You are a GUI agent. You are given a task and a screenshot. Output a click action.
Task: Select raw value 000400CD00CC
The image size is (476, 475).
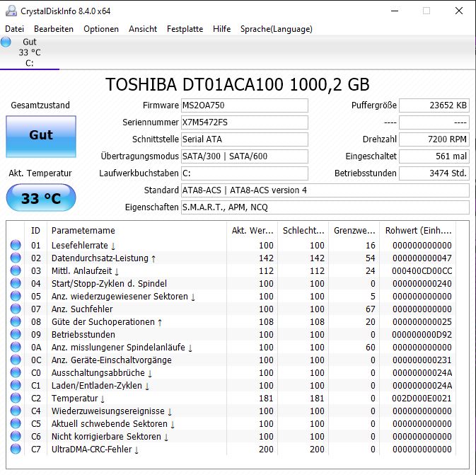click(422, 271)
